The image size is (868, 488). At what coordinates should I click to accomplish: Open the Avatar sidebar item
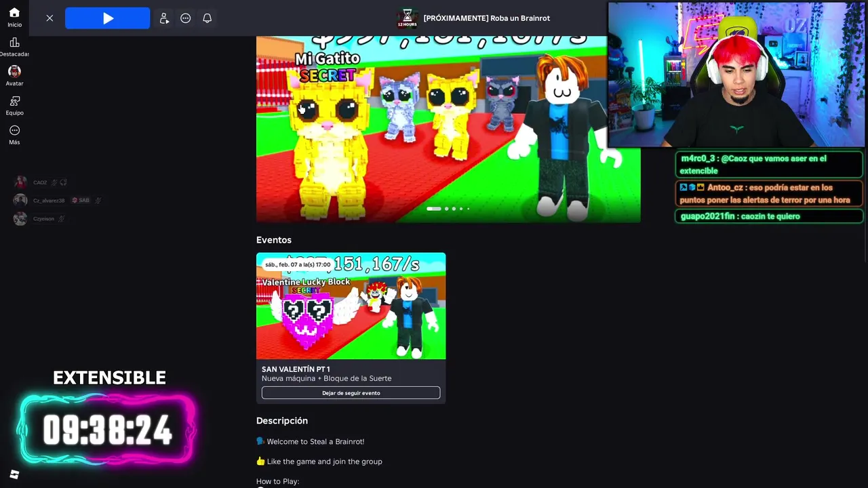coord(14,76)
